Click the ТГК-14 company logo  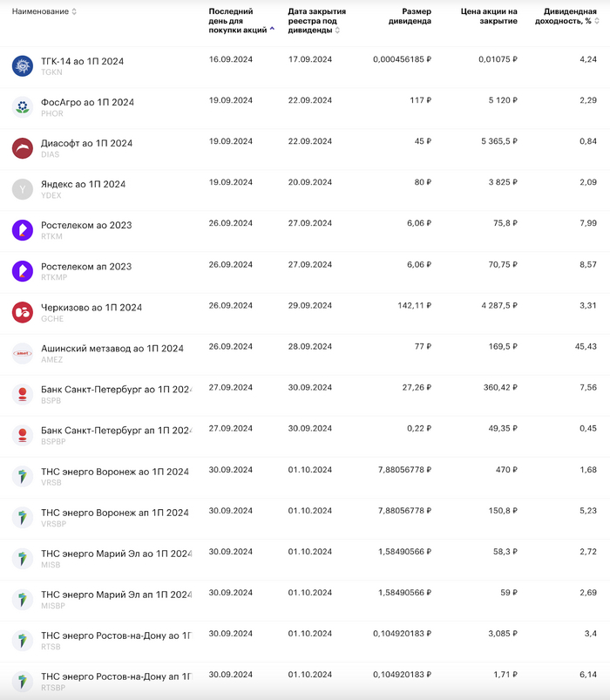pos(22,65)
